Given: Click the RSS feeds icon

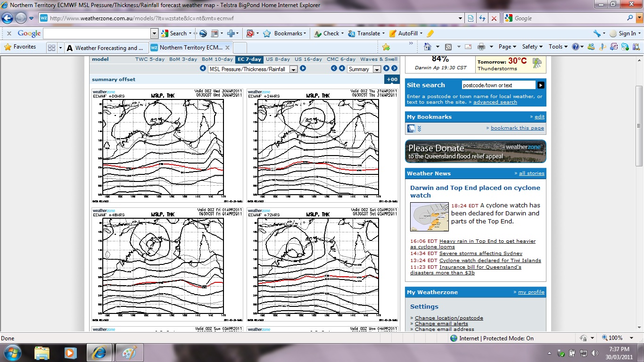Looking at the screenshot, I should pos(448,47).
